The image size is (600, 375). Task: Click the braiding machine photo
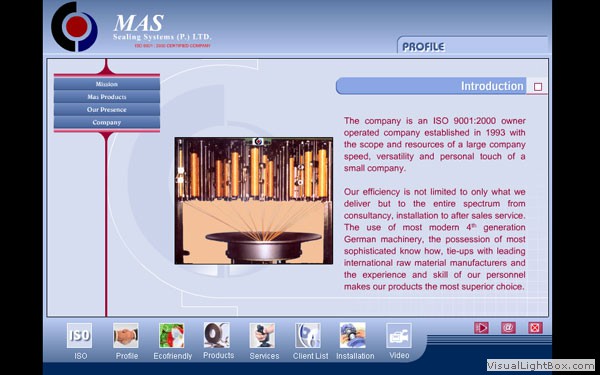click(x=254, y=201)
